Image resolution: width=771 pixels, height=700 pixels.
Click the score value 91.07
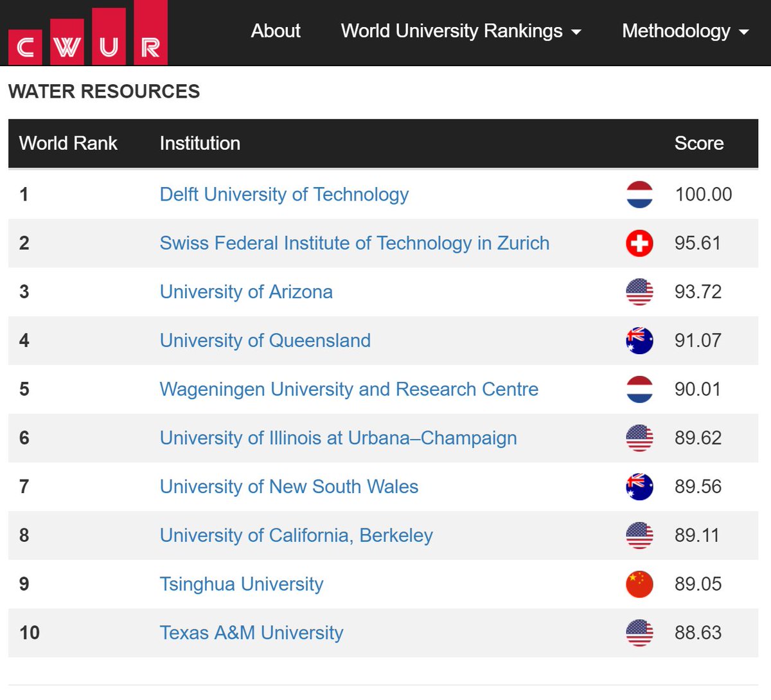tap(698, 341)
